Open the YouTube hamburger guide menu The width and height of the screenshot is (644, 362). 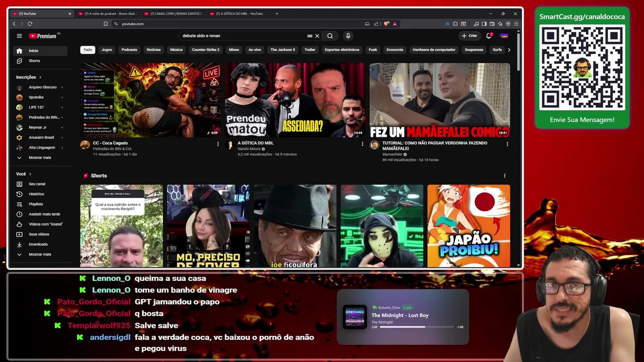click(19, 36)
